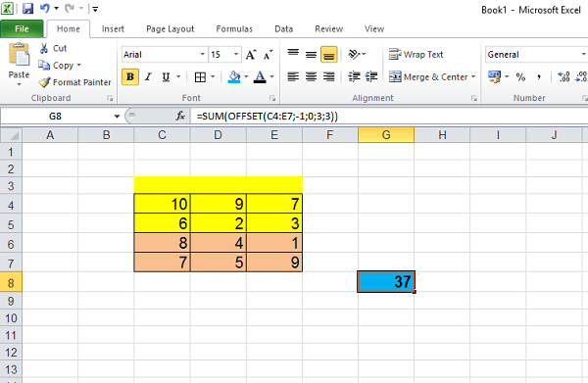Open the Font Color dropdown arrow

[x=271, y=76]
